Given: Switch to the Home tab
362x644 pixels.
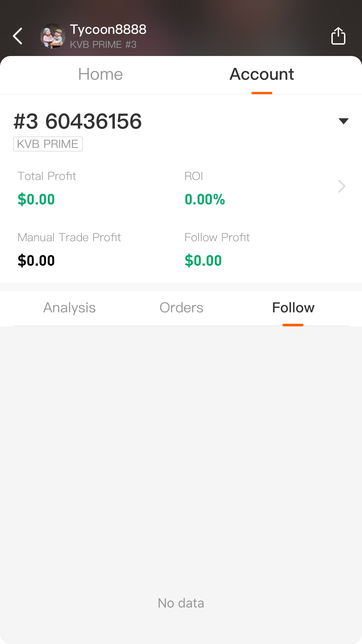Looking at the screenshot, I should 101,74.
